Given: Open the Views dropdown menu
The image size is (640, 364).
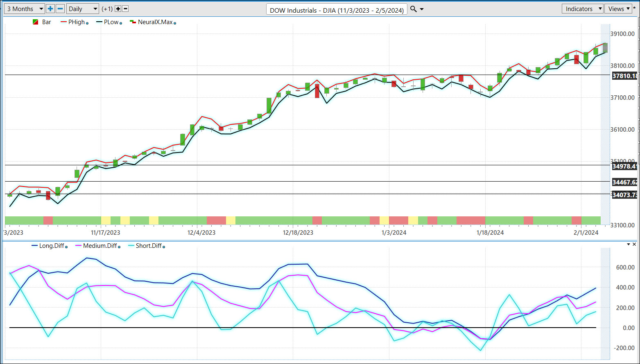Looking at the screenshot, I should (618, 9).
